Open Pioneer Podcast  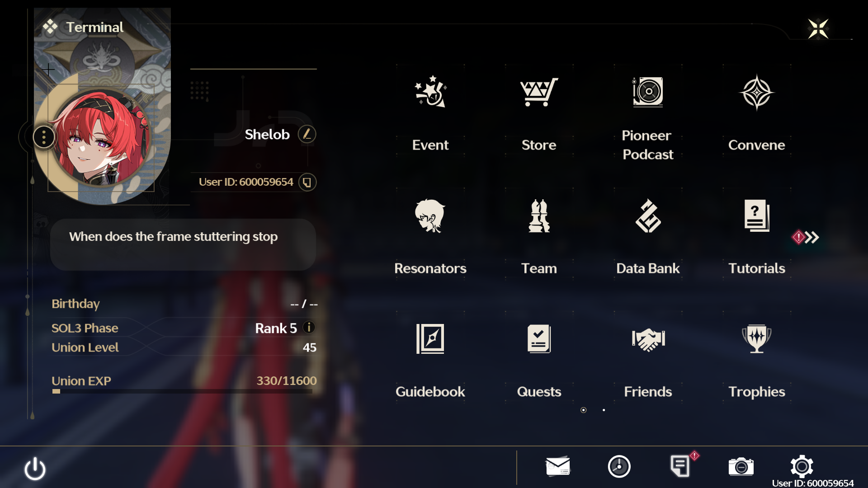[x=648, y=92]
